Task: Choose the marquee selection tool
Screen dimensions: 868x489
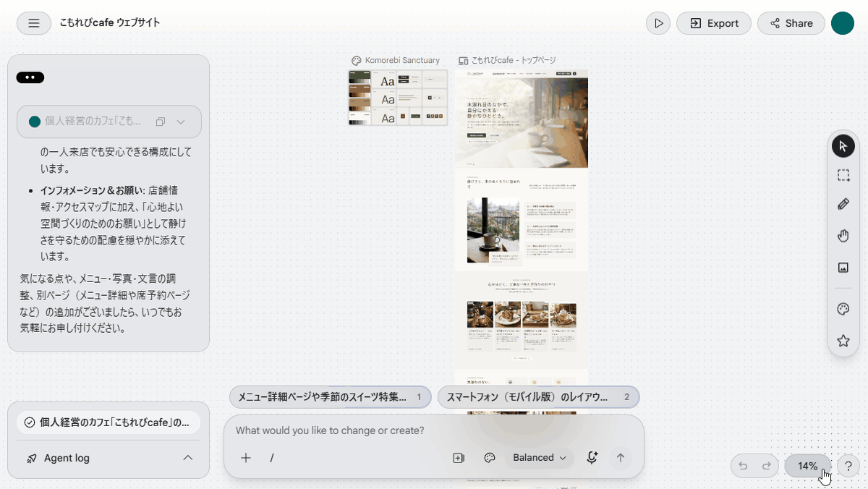Action: point(843,175)
